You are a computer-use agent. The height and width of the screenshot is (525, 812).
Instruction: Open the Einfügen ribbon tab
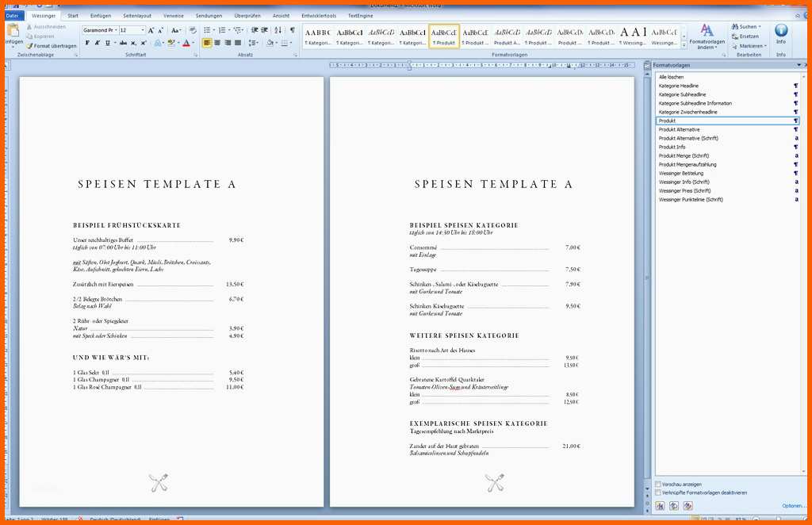coord(101,15)
